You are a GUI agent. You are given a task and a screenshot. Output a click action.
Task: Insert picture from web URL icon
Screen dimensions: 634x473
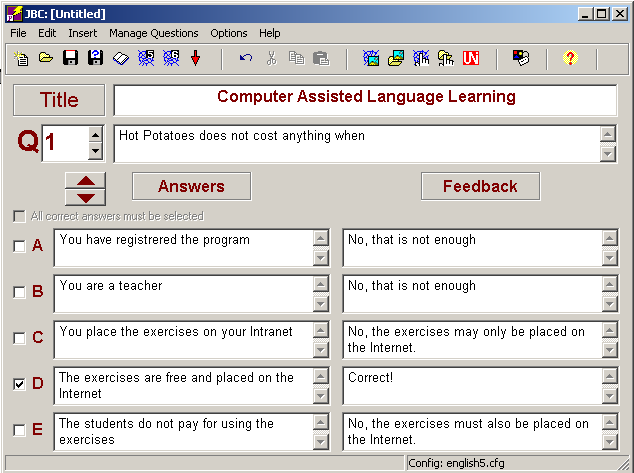[371, 58]
